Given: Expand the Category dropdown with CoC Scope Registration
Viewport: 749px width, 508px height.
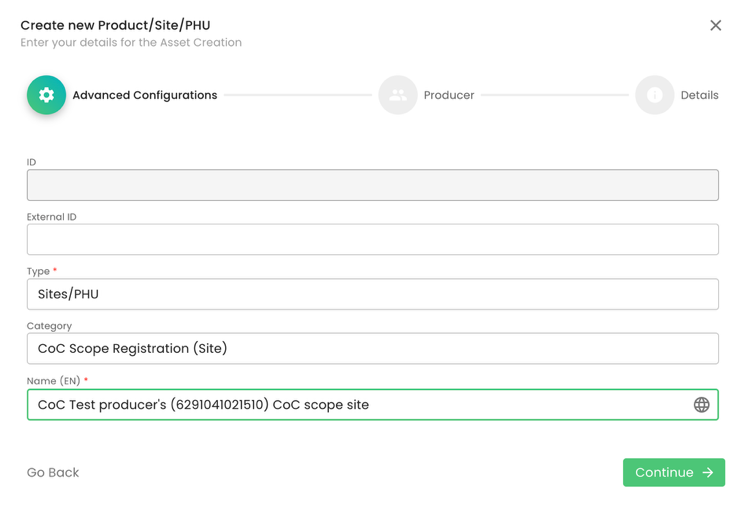Looking at the screenshot, I should tap(372, 349).
